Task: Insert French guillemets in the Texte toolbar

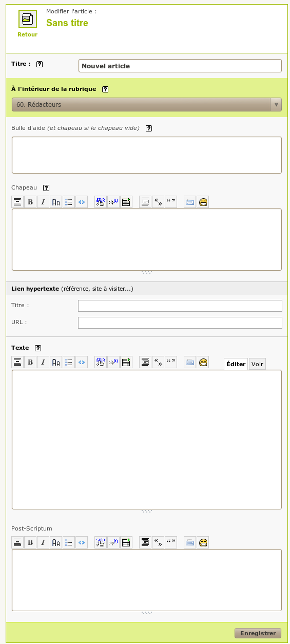Action: click(158, 363)
